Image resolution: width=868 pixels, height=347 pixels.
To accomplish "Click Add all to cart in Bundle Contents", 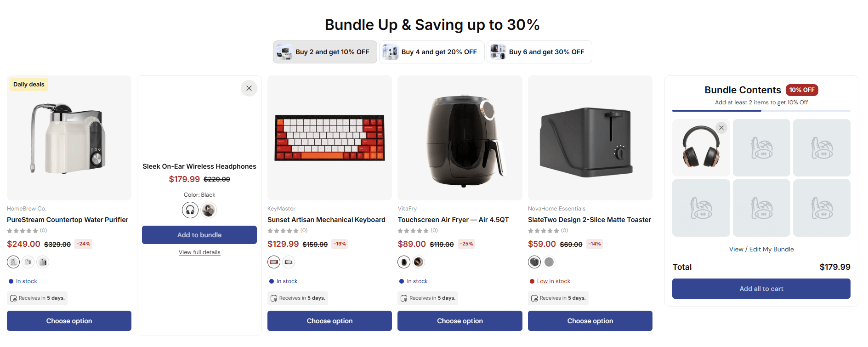I will (x=761, y=288).
